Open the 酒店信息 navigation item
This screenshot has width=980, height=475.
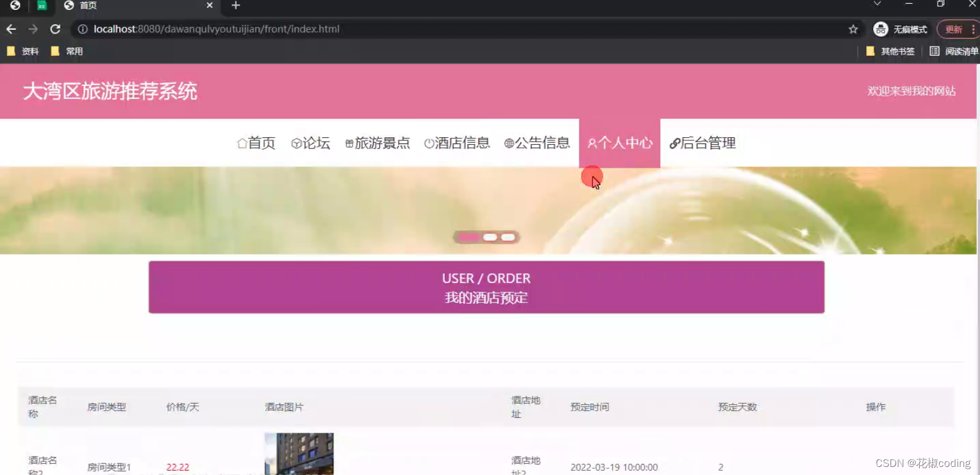[457, 143]
